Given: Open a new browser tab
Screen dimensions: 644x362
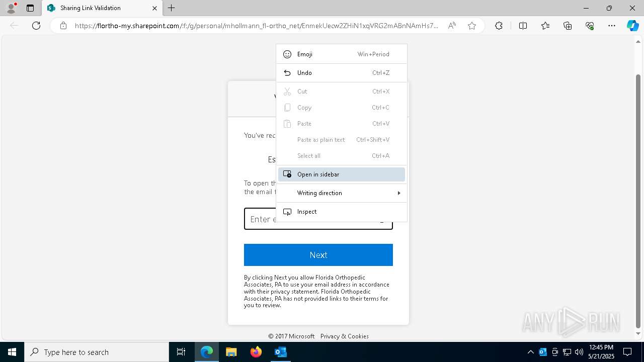Looking at the screenshot, I should tap(172, 8).
